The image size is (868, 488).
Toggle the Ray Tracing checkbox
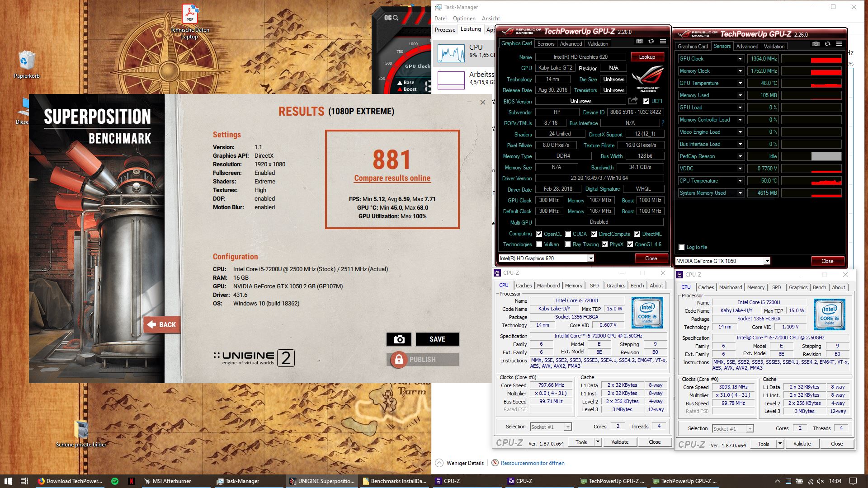tap(568, 244)
